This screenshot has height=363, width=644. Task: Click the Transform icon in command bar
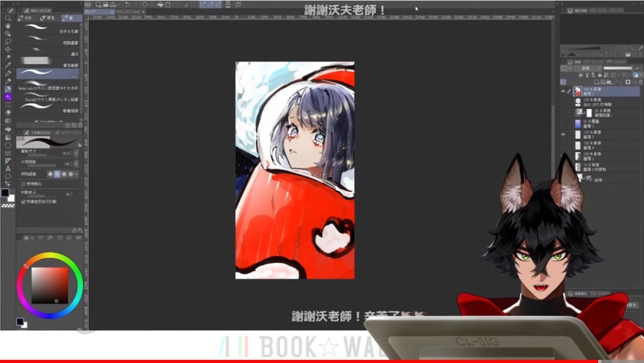167,4
